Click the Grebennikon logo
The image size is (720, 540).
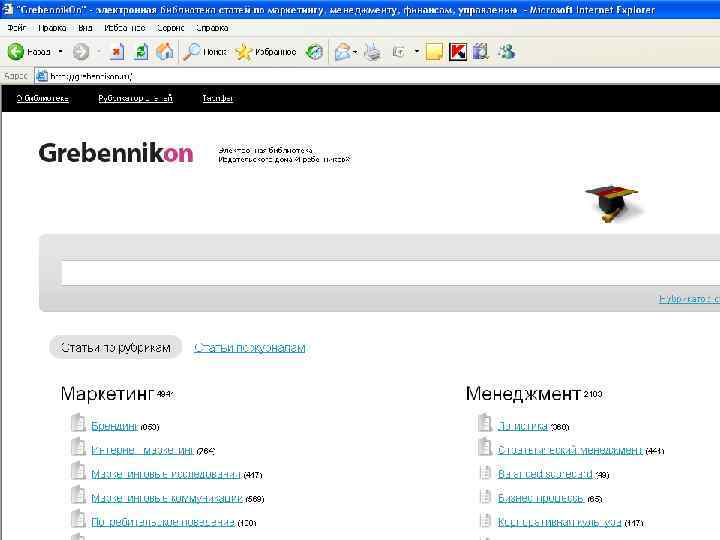[x=116, y=153]
